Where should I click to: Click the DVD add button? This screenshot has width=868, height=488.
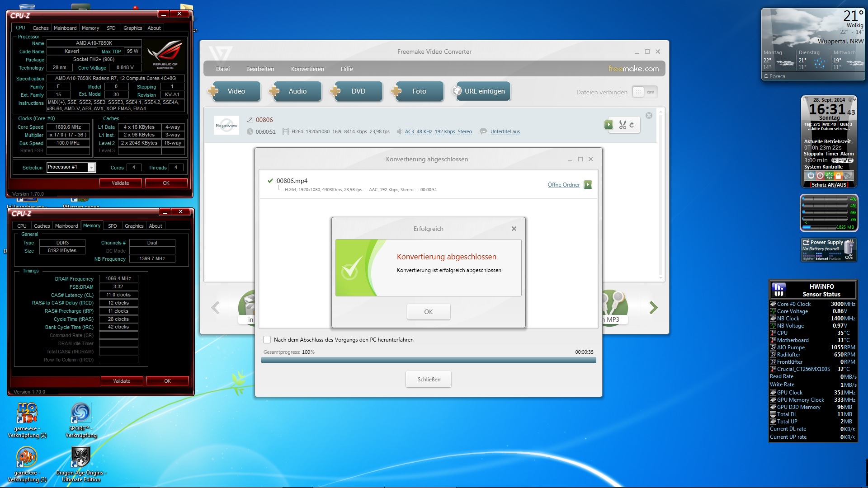click(x=358, y=91)
